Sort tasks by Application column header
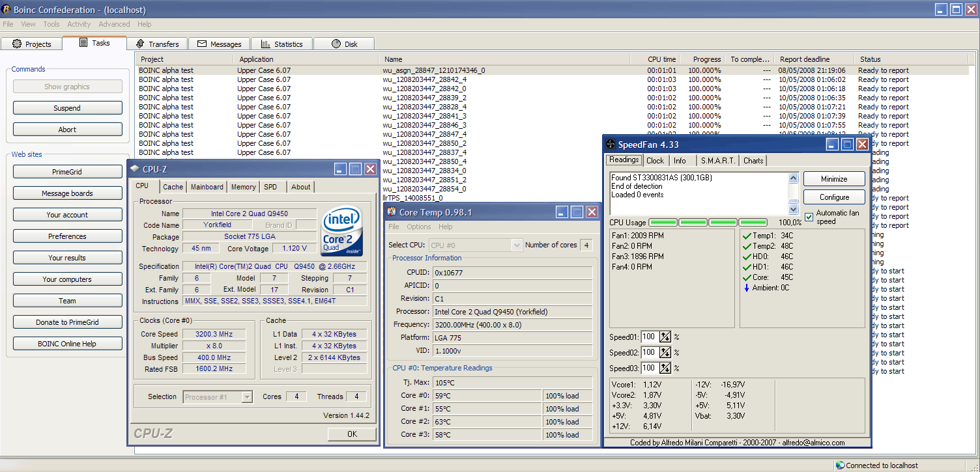This screenshot has height=472, width=980. click(306, 59)
